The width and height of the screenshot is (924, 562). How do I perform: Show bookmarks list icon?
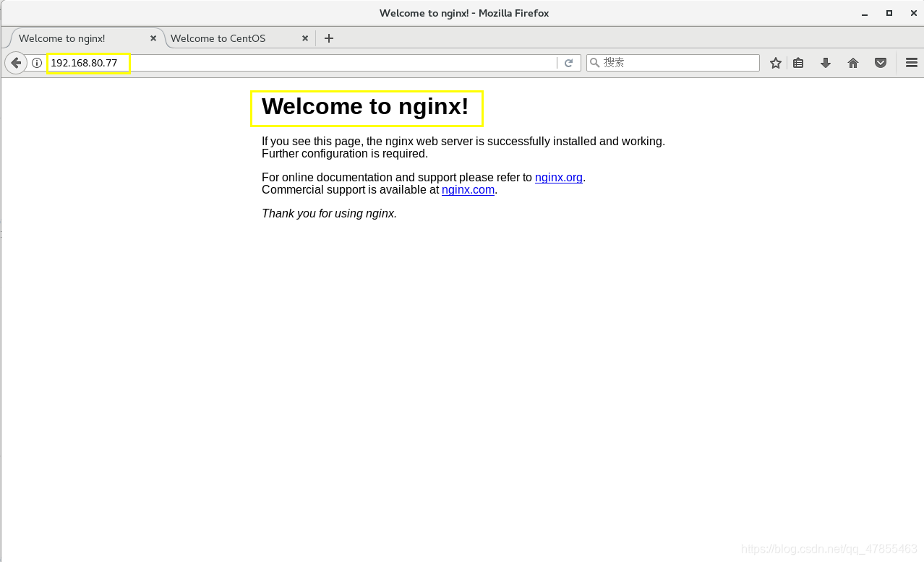click(798, 63)
